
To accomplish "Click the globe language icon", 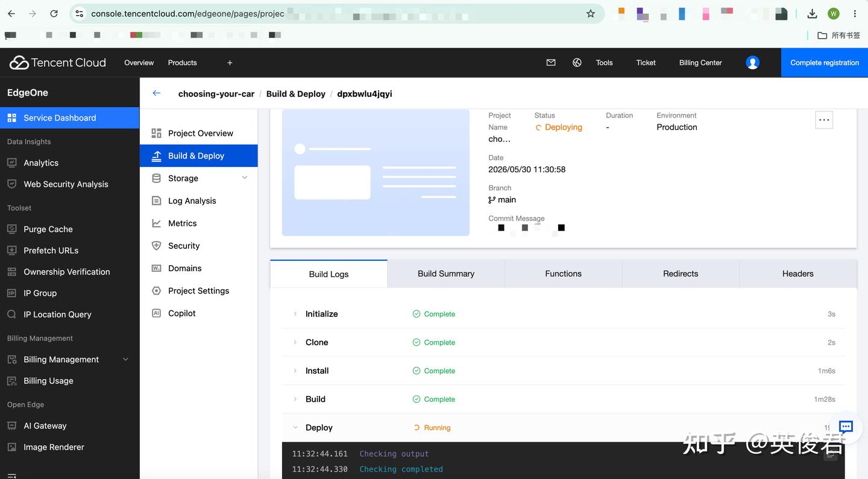I will pos(577,63).
